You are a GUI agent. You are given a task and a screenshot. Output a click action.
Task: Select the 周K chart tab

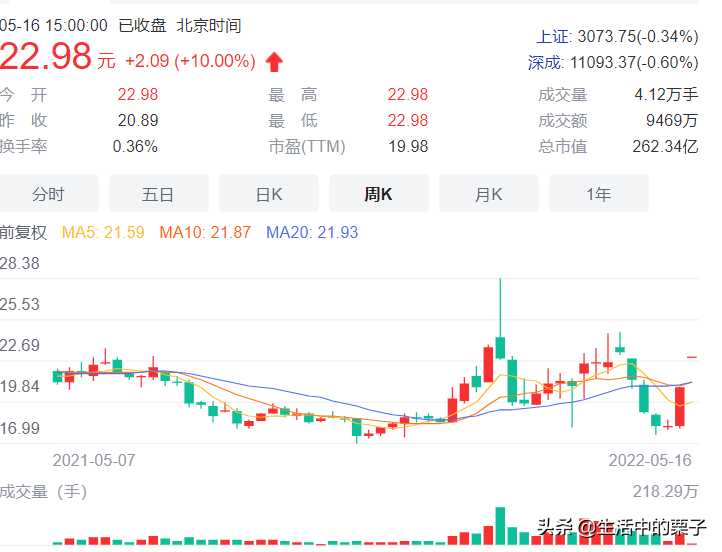click(x=379, y=193)
